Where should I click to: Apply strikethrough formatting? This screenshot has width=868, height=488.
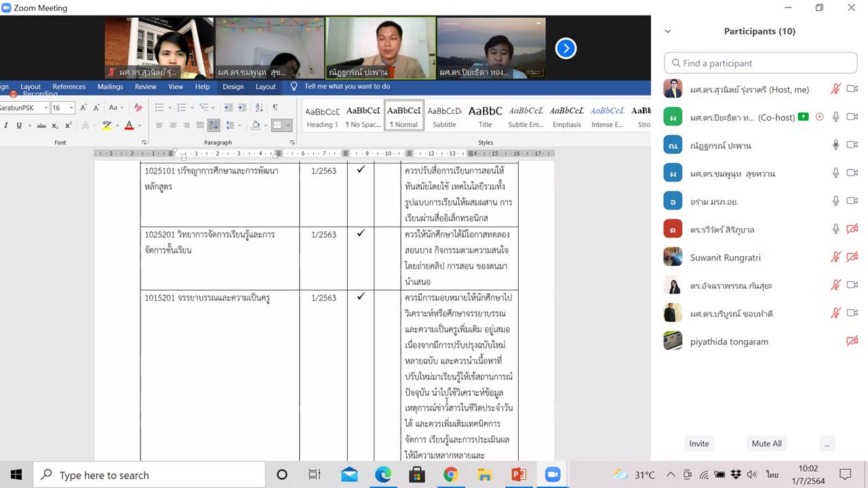[x=41, y=125]
